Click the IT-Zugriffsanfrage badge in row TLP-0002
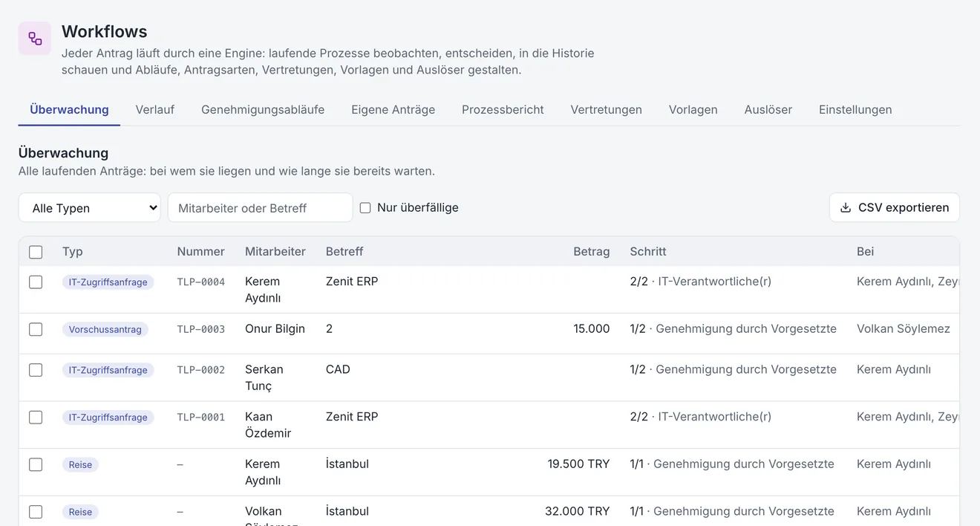Viewport: 980px width, 526px height. click(108, 370)
